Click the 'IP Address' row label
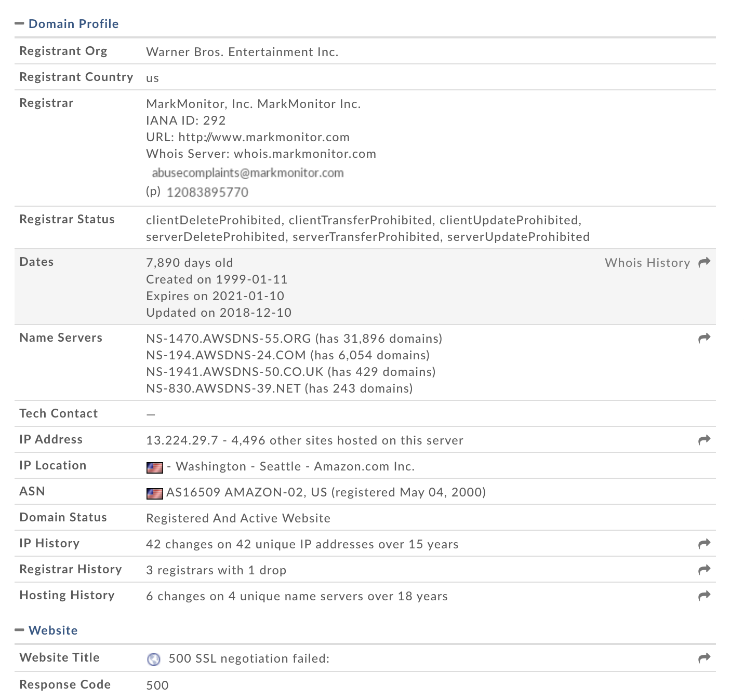 coord(51,439)
